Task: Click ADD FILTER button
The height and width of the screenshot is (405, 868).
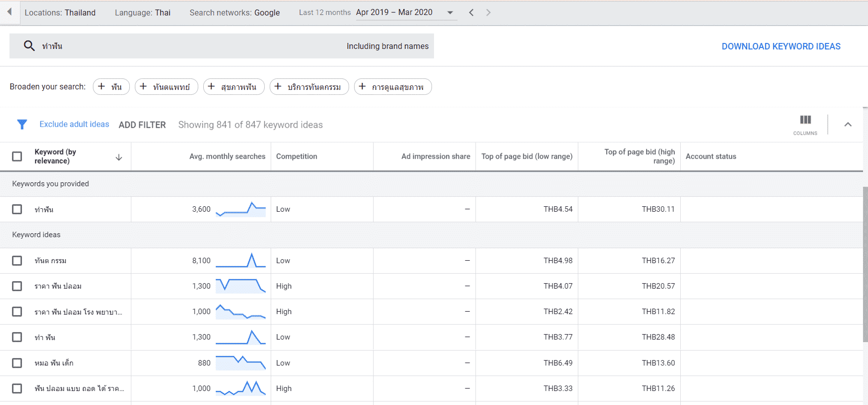Action: pos(142,125)
